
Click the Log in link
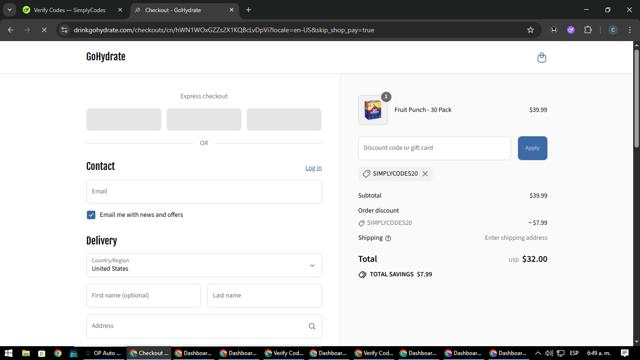click(313, 168)
